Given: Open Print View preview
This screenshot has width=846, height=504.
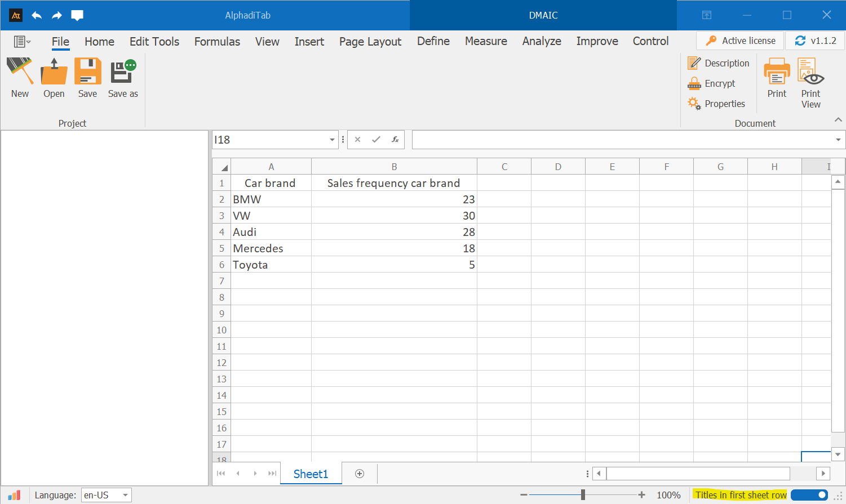Looking at the screenshot, I should point(810,72).
